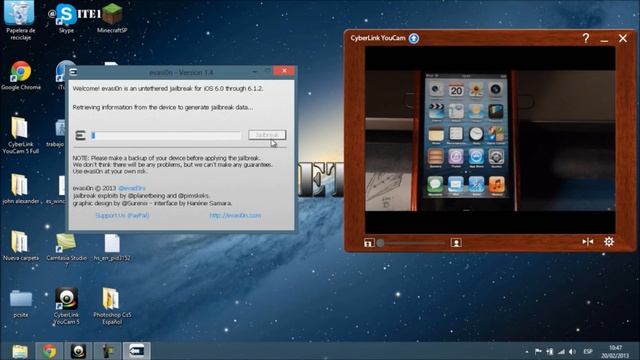
Task: Open YouCam settings gear icon
Action: pyautogui.click(x=609, y=242)
